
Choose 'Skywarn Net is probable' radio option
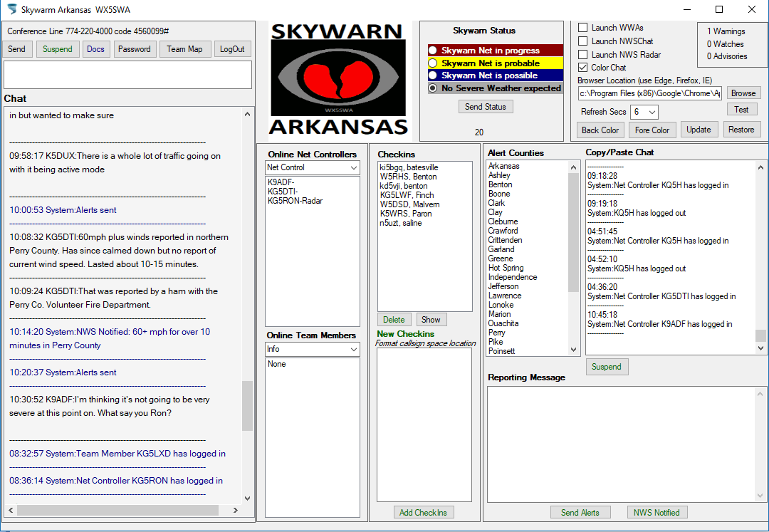click(x=433, y=63)
